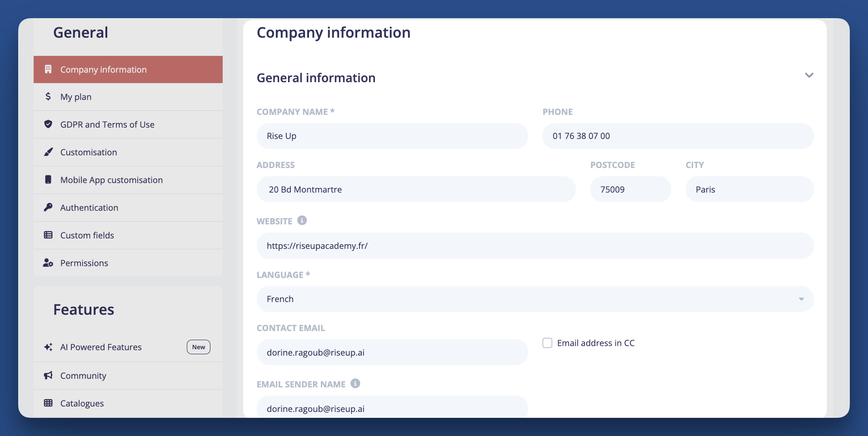Click the info icon next to Email Sender Name
The height and width of the screenshot is (436, 868).
coord(355,383)
